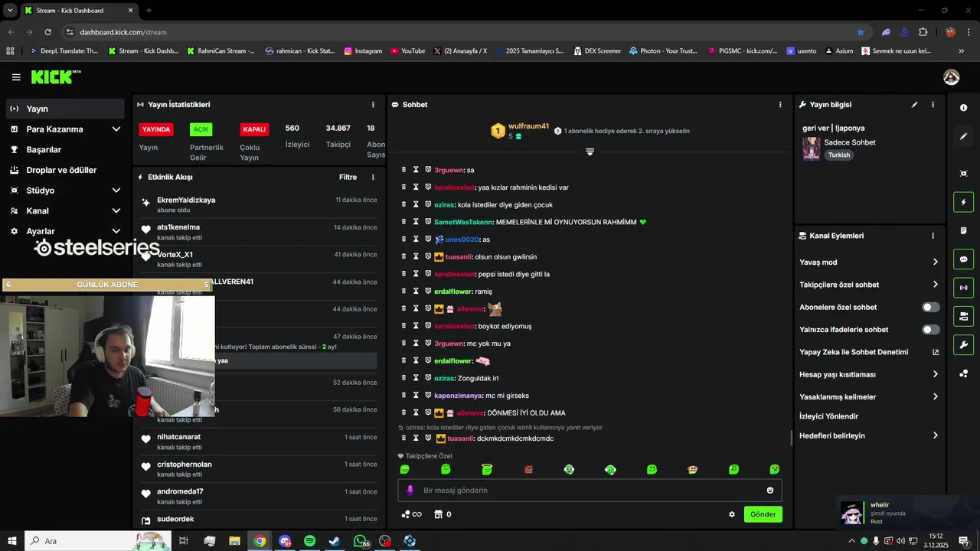This screenshot has height=551, width=980.
Task: Open Hesap yaşı kısıtlaması chevron
Action: [x=935, y=374]
